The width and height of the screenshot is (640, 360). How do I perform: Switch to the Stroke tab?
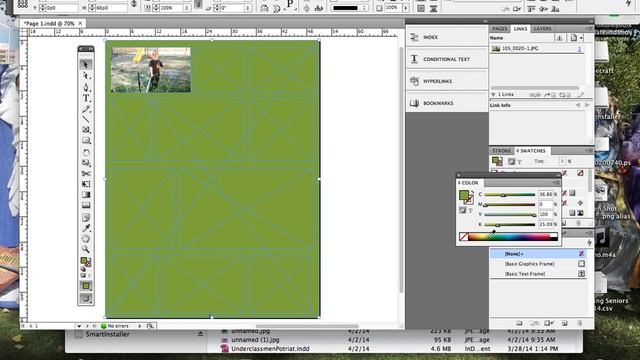501,151
